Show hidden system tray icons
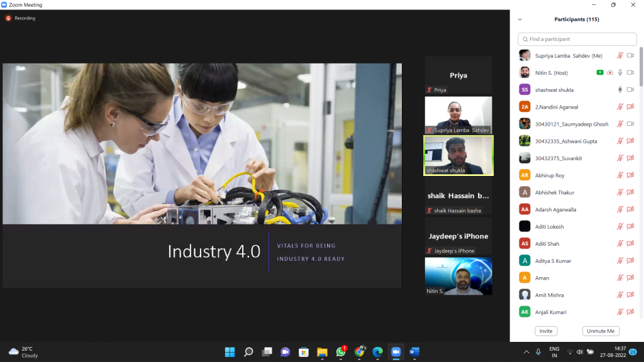The image size is (644, 362). (x=526, y=352)
